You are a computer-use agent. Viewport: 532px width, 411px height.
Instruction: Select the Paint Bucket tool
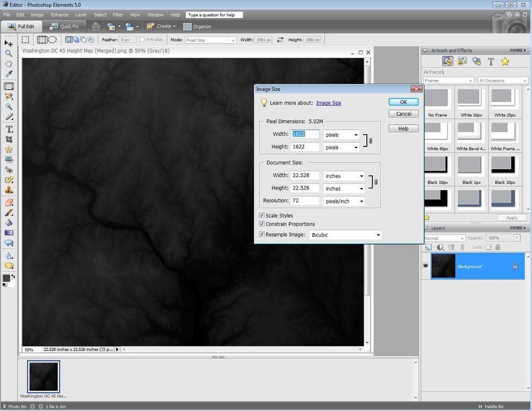coord(8,223)
